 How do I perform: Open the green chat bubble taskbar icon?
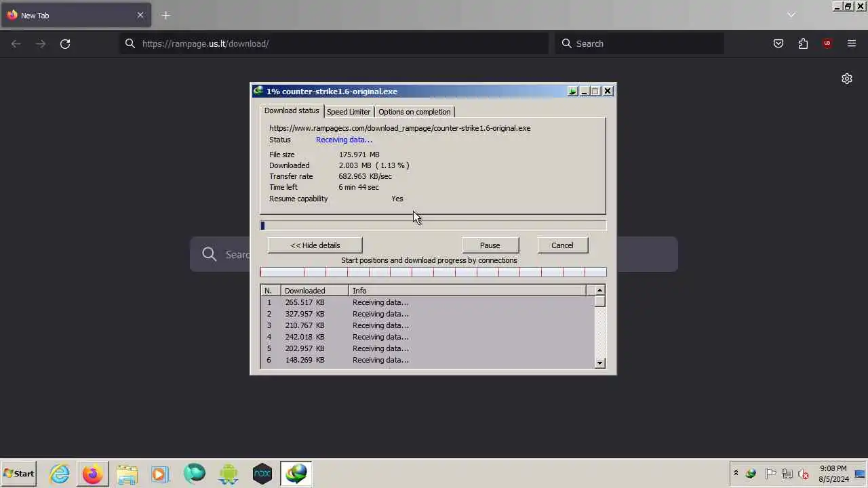[x=195, y=473]
